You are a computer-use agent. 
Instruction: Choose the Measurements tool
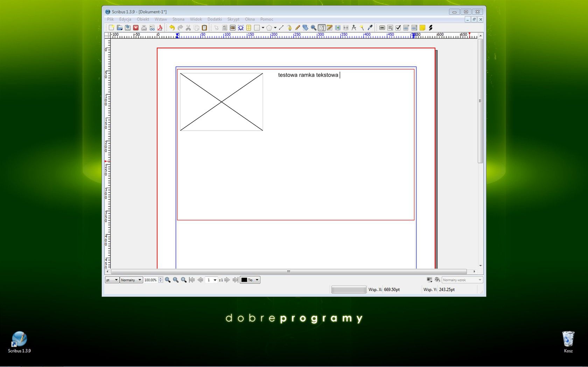354,28
